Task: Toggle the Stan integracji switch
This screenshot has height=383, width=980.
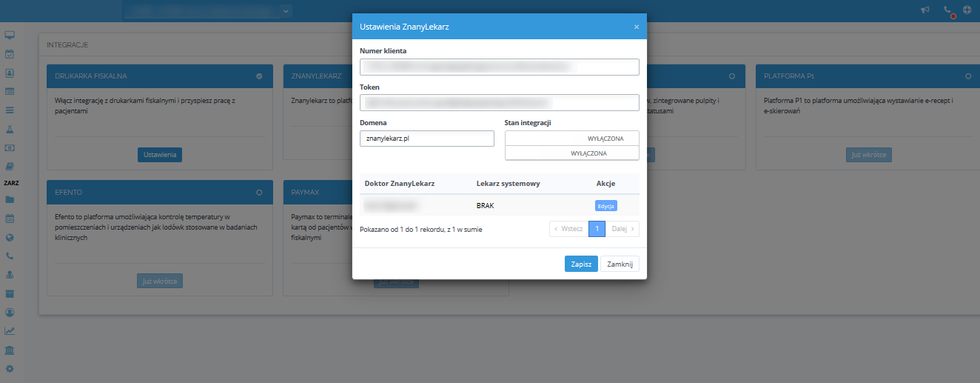Action: (572, 146)
